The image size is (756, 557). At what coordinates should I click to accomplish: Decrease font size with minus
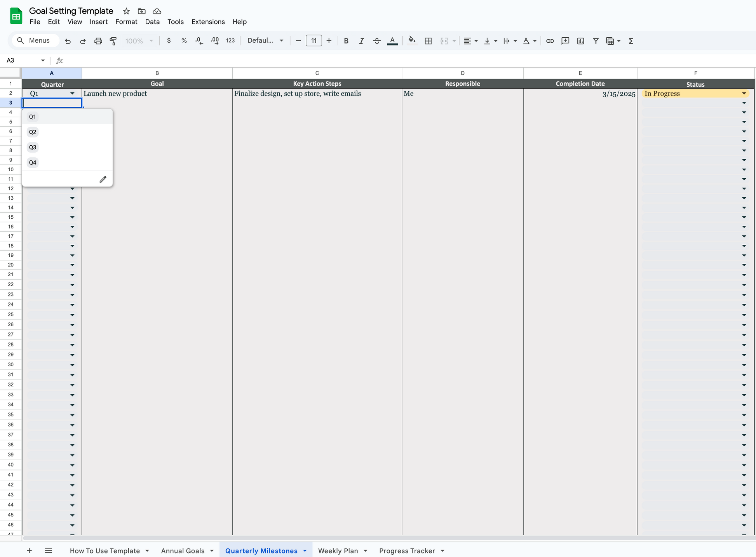tap(298, 41)
